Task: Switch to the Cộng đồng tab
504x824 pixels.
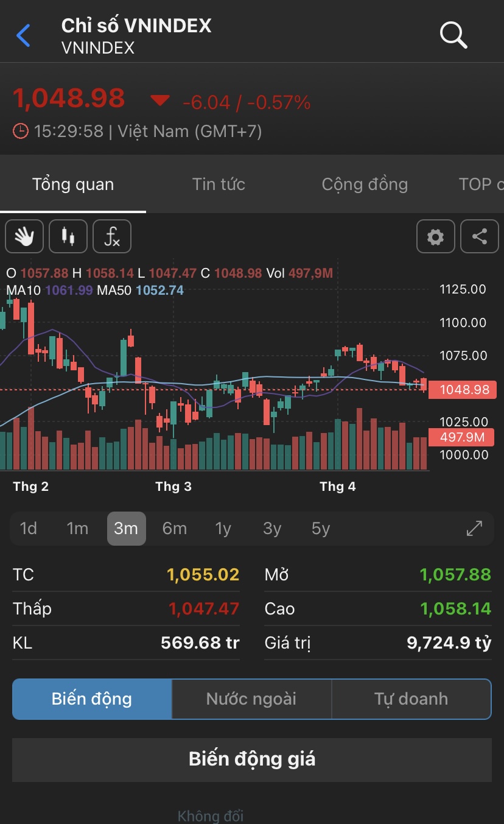Action: tap(365, 184)
